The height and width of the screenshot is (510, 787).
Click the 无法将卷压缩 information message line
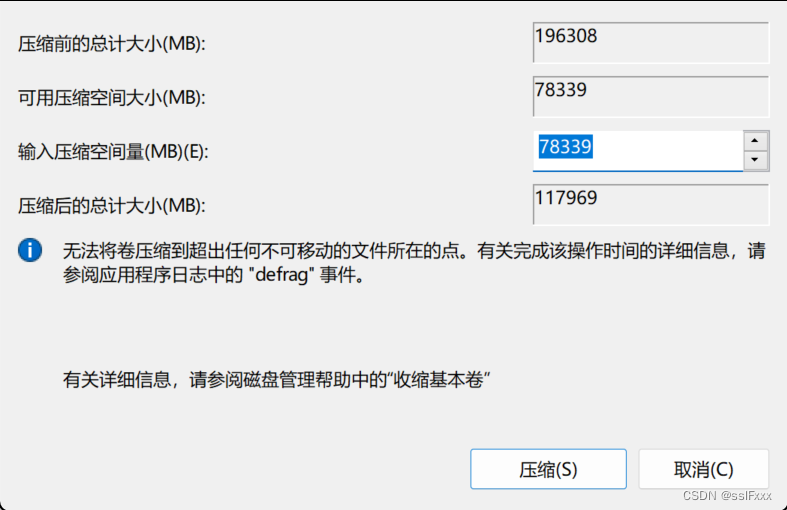coord(414,250)
